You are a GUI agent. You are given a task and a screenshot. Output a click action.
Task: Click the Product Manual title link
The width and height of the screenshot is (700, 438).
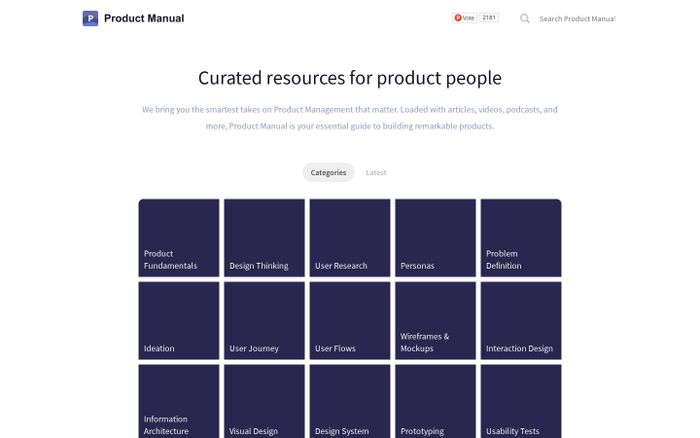point(144,18)
